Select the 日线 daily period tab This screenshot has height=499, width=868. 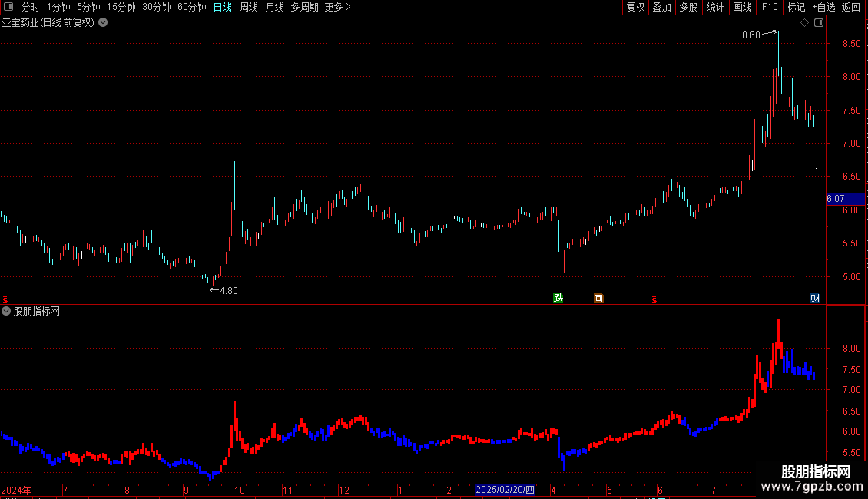pos(223,7)
